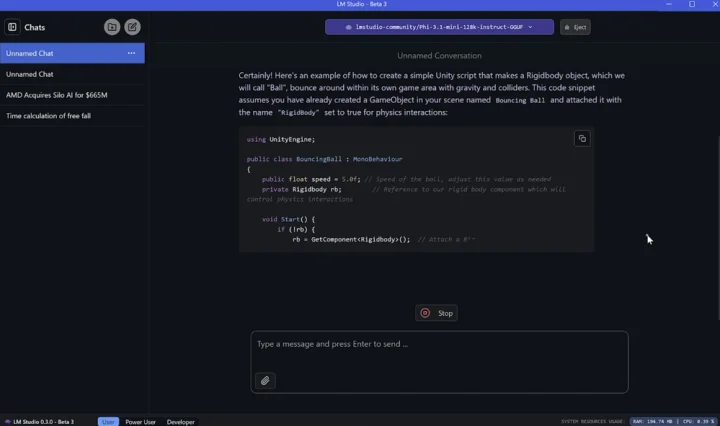This screenshot has width=720, height=426.
Task: Create a new chat folder
Action: (x=112, y=27)
